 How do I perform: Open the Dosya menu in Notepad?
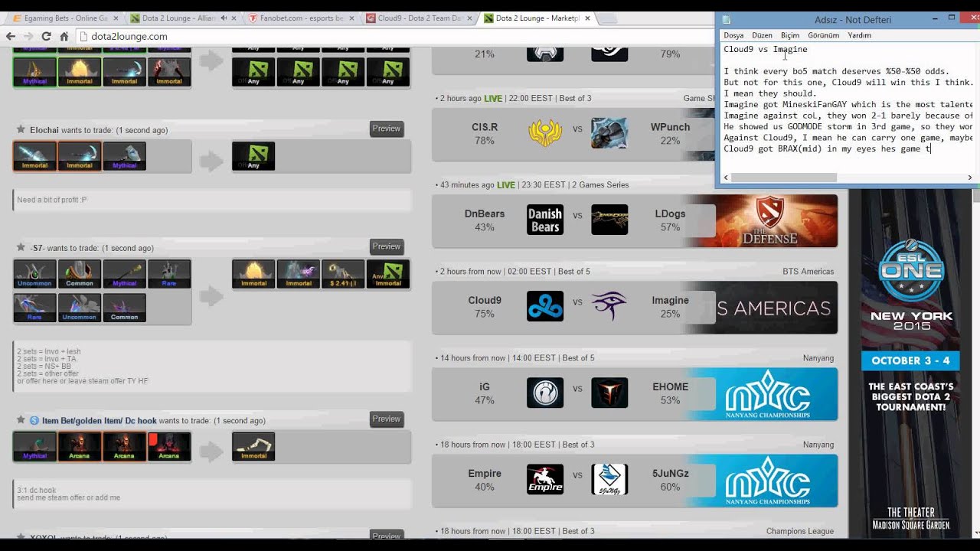733,35
